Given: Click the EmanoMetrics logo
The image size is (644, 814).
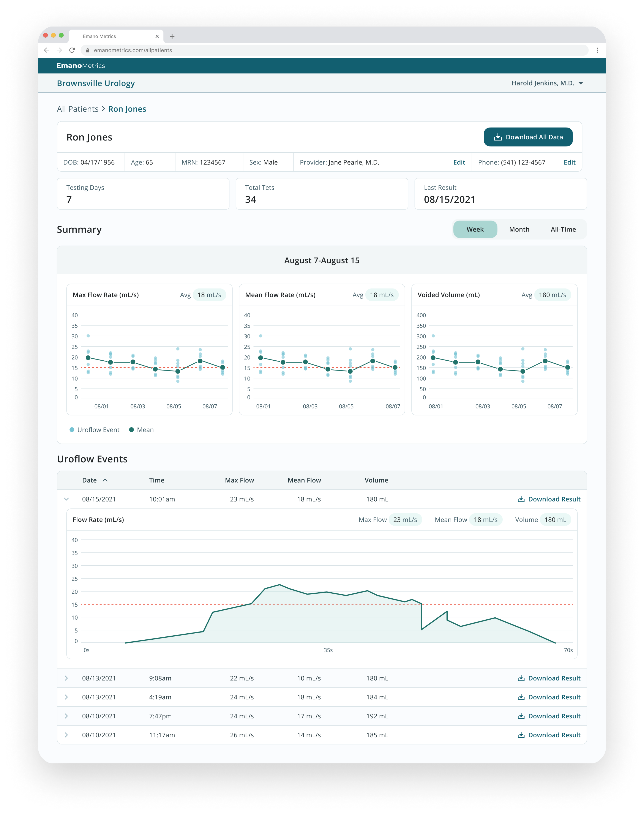Looking at the screenshot, I should pyautogui.click(x=81, y=66).
